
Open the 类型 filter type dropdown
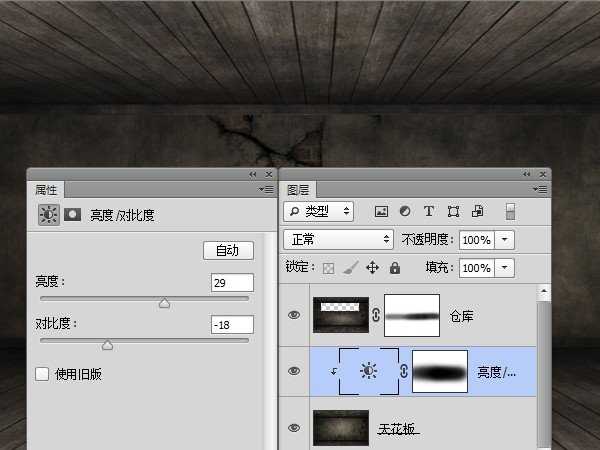pyautogui.click(x=318, y=211)
